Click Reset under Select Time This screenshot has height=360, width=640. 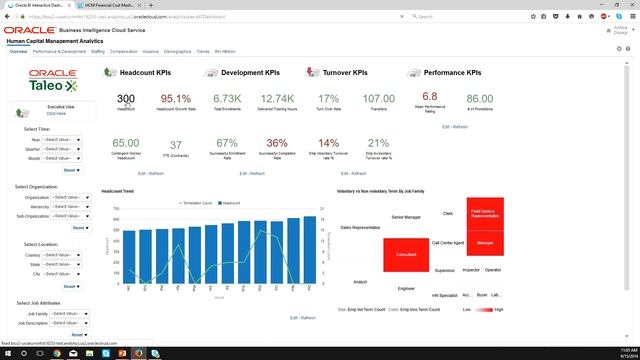click(x=71, y=170)
